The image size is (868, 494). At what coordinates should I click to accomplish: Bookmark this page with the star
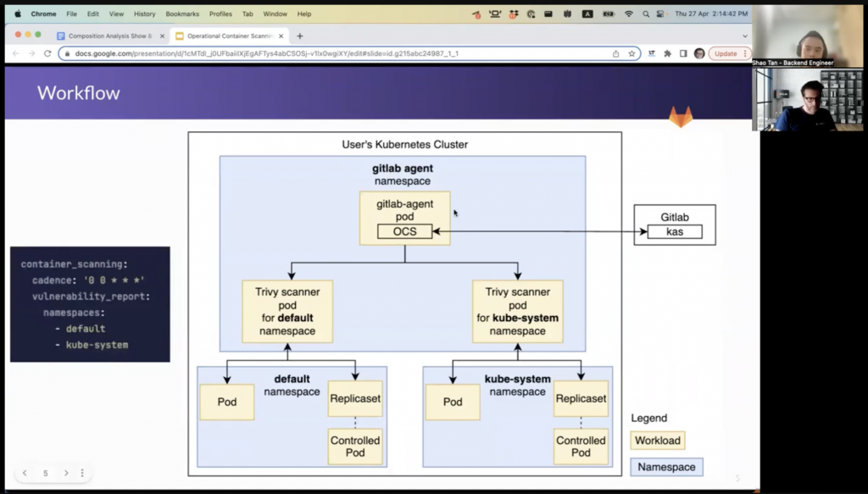(632, 53)
